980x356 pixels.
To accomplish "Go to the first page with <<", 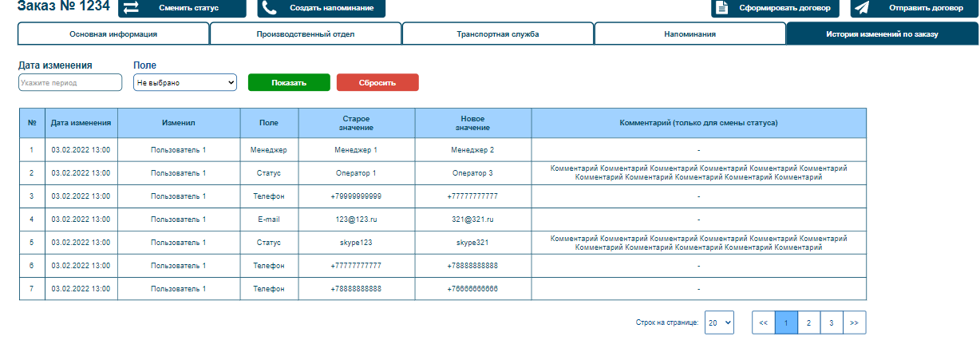I will 764,322.
